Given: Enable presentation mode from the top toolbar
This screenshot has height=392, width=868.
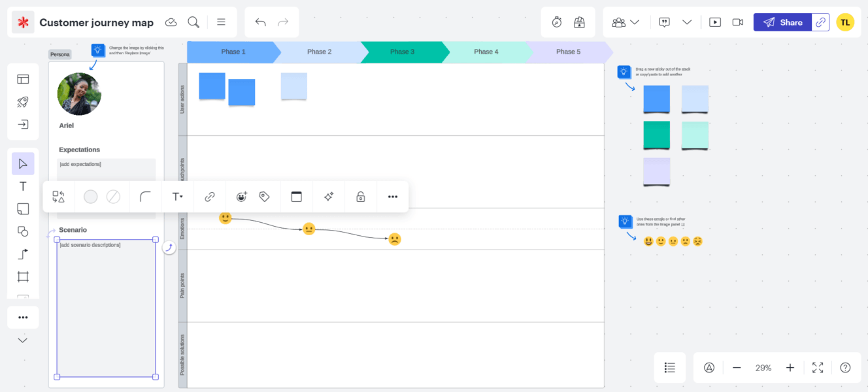Looking at the screenshot, I should tap(715, 22).
